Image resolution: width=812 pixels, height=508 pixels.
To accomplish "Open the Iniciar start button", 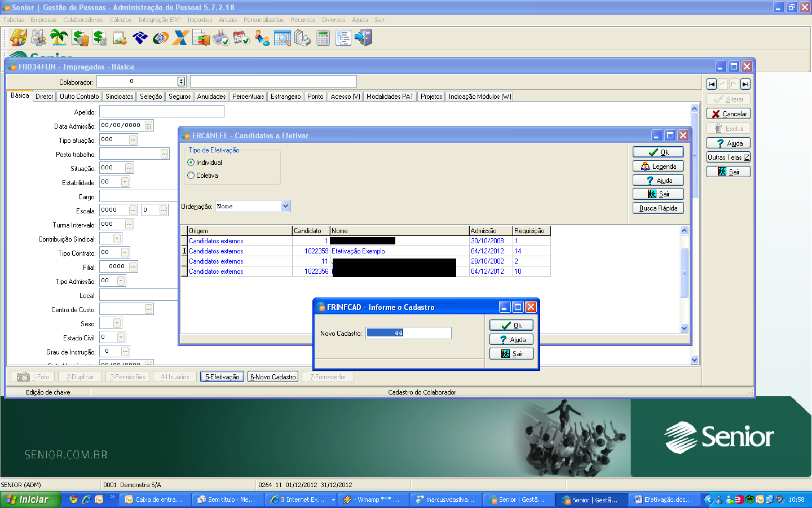I will click(29, 500).
